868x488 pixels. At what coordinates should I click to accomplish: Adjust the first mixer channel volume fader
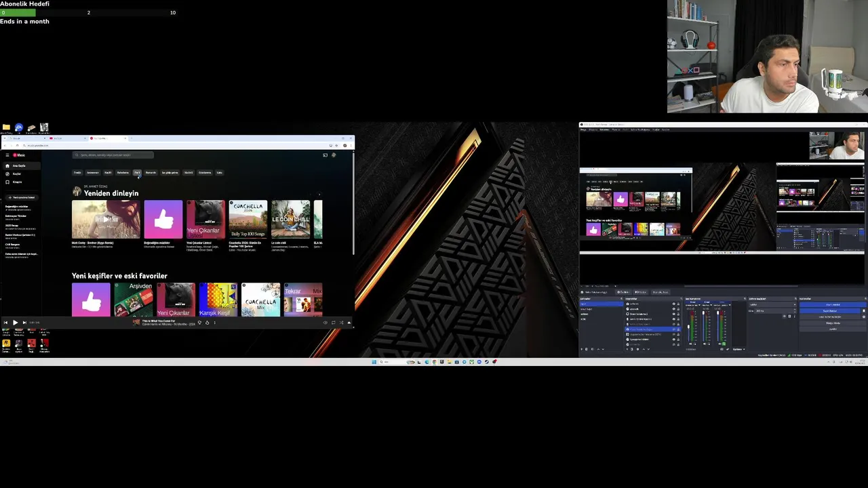click(x=688, y=327)
